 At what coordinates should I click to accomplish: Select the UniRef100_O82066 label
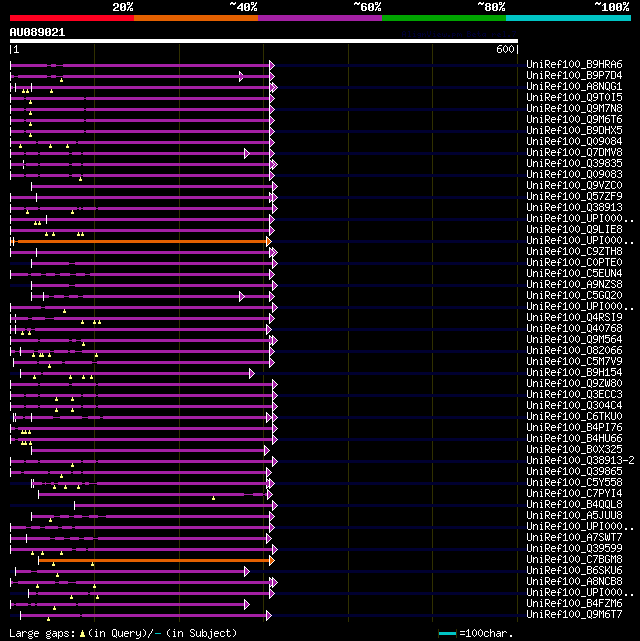coord(574,351)
